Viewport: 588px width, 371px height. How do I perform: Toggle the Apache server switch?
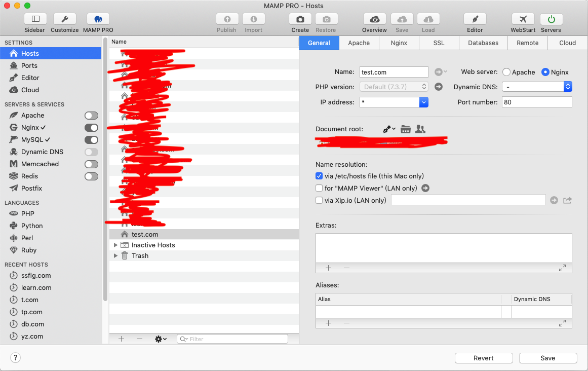coord(91,116)
